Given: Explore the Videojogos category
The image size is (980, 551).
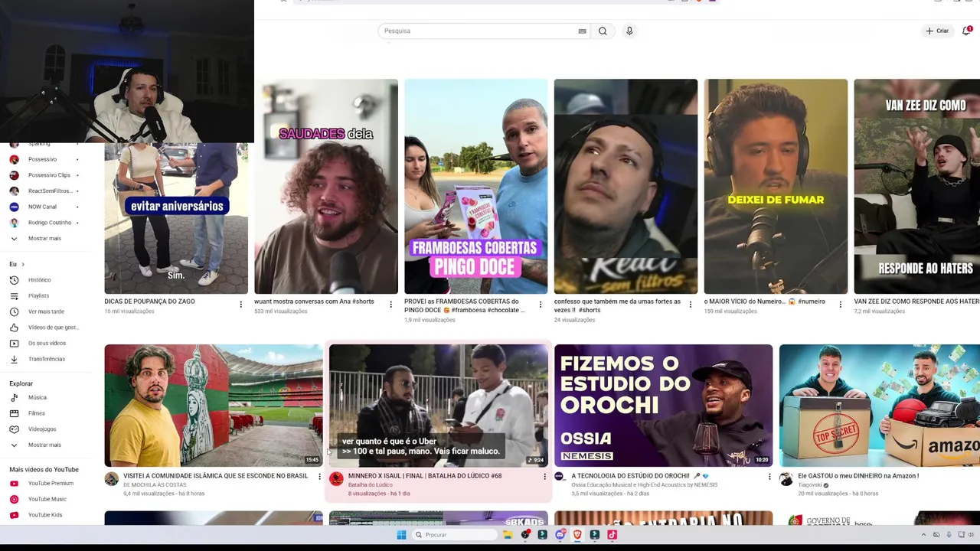Looking at the screenshot, I should pos(42,429).
